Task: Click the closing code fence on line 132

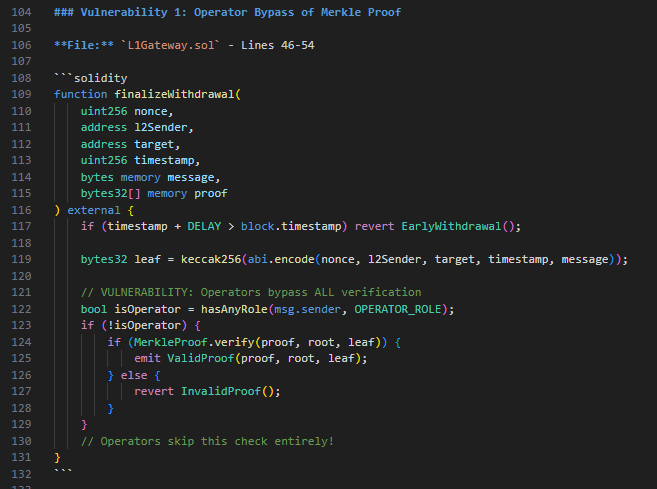Action: coord(63,472)
